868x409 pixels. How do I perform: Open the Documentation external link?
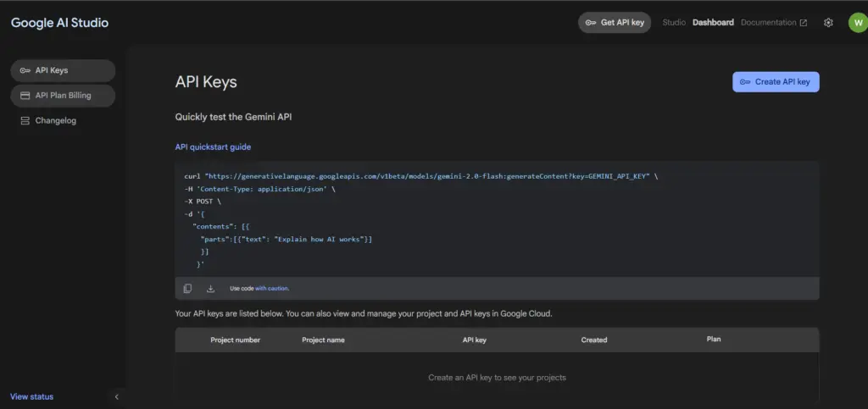tap(774, 23)
